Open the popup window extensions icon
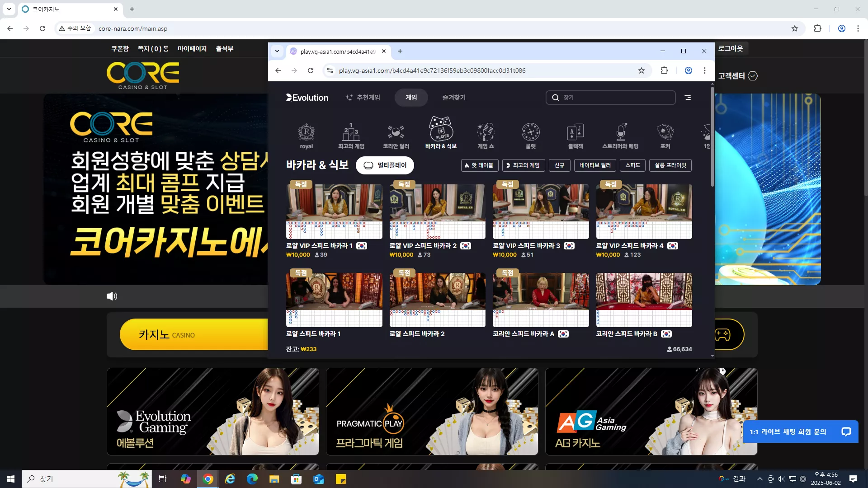 [x=664, y=70]
